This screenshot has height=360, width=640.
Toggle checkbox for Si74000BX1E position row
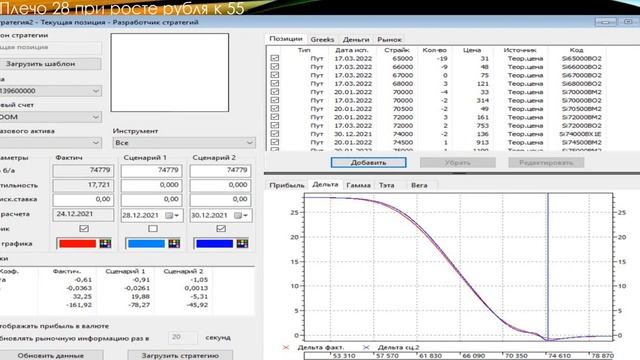tap(275, 134)
